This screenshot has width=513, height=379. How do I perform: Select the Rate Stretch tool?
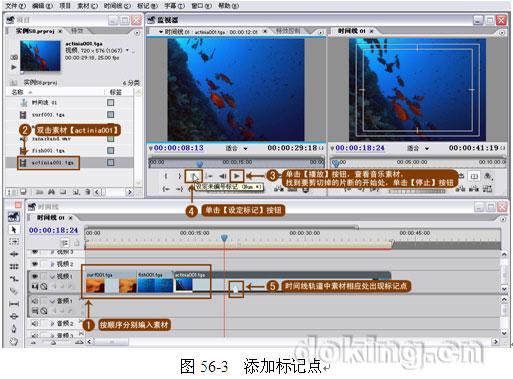coord(14,279)
